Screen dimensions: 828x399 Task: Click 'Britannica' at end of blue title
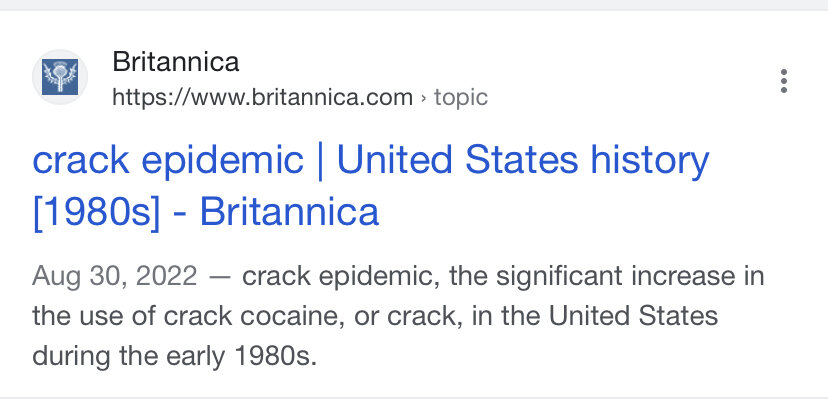coord(289,212)
